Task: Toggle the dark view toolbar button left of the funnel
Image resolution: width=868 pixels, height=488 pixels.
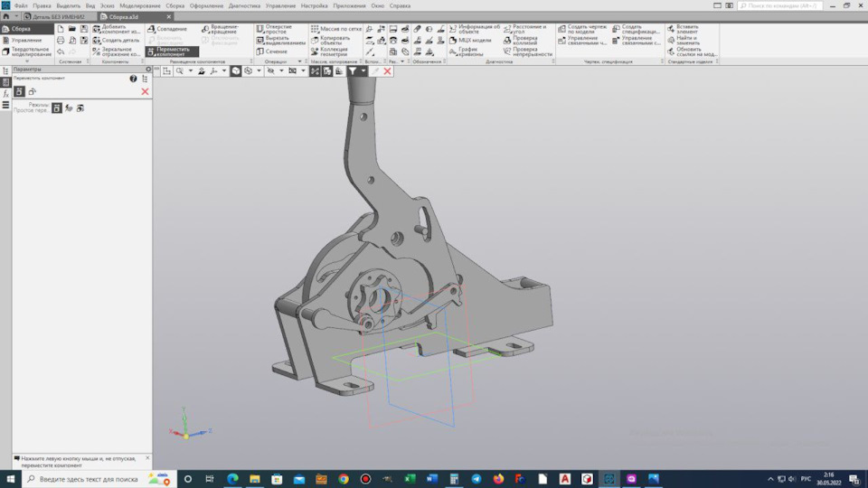Action: point(327,70)
